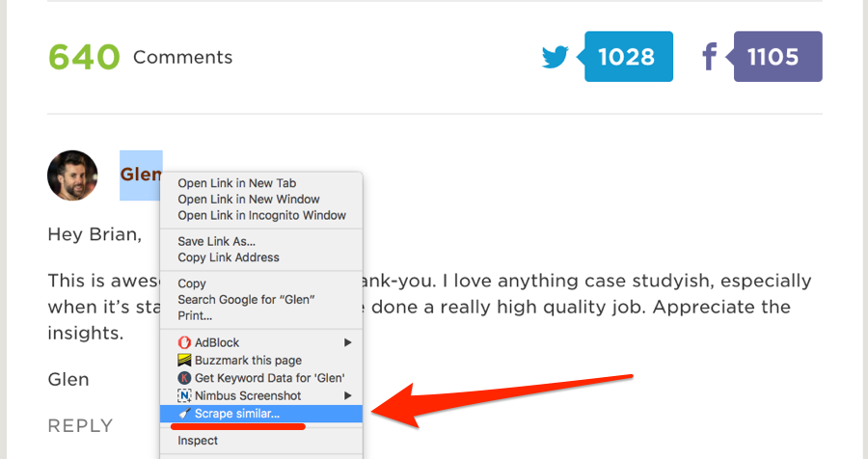Click the 1105 Facebook share count

tap(776, 57)
